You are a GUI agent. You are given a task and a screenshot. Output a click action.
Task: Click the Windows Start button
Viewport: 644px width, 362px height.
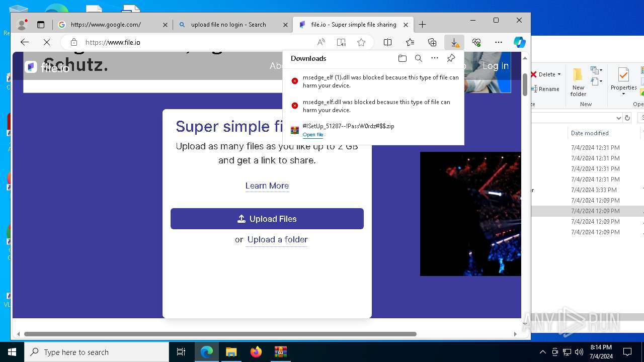[x=12, y=352]
